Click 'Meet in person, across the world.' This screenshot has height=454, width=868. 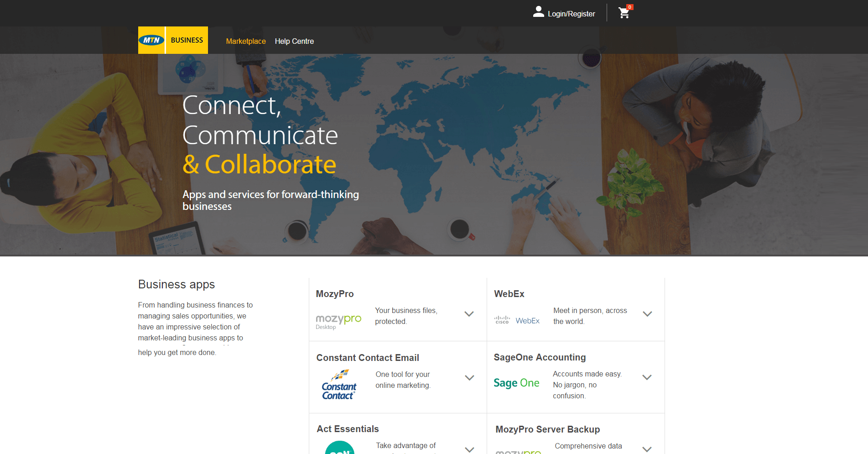coord(590,316)
